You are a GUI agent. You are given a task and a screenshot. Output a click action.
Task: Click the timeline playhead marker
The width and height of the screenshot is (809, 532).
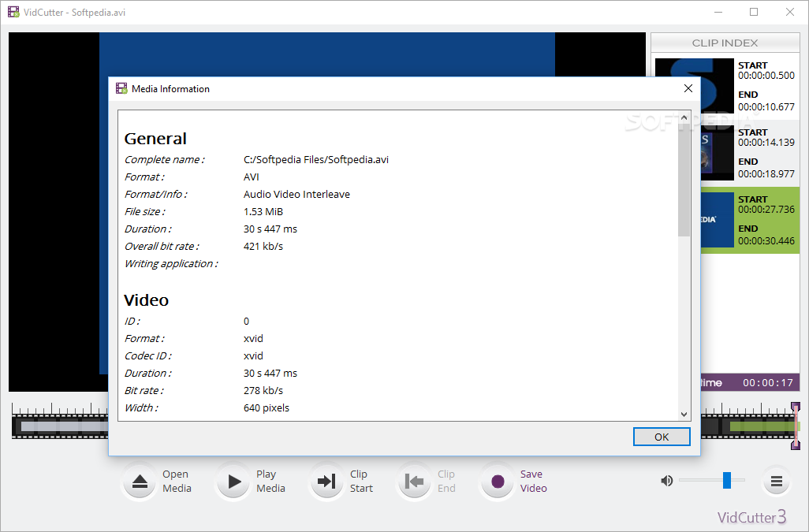[796, 426]
